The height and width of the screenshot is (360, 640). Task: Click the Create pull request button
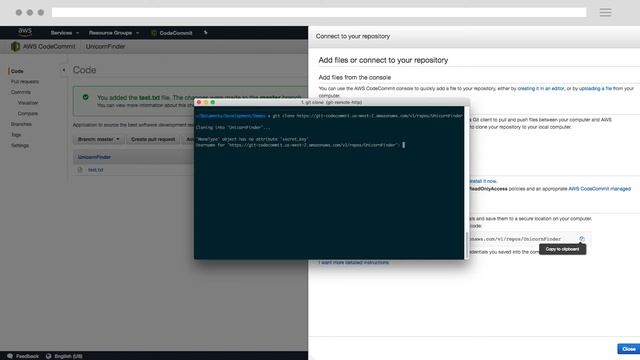click(x=153, y=139)
